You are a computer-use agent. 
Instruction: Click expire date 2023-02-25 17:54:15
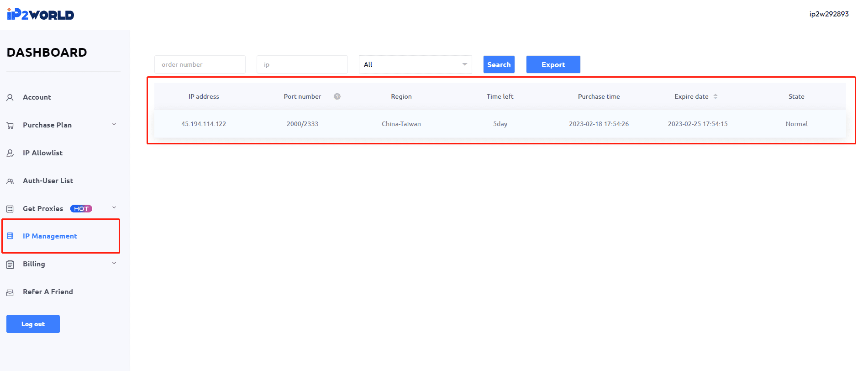(x=698, y=124)
